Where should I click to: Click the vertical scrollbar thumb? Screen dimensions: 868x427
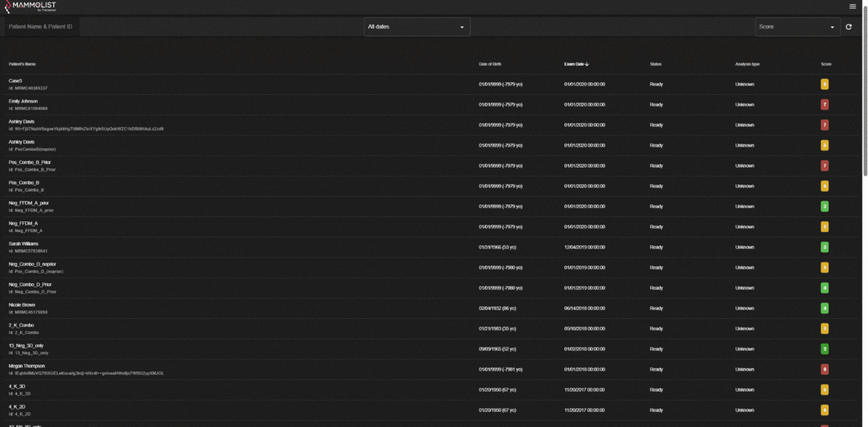(865, 95)
